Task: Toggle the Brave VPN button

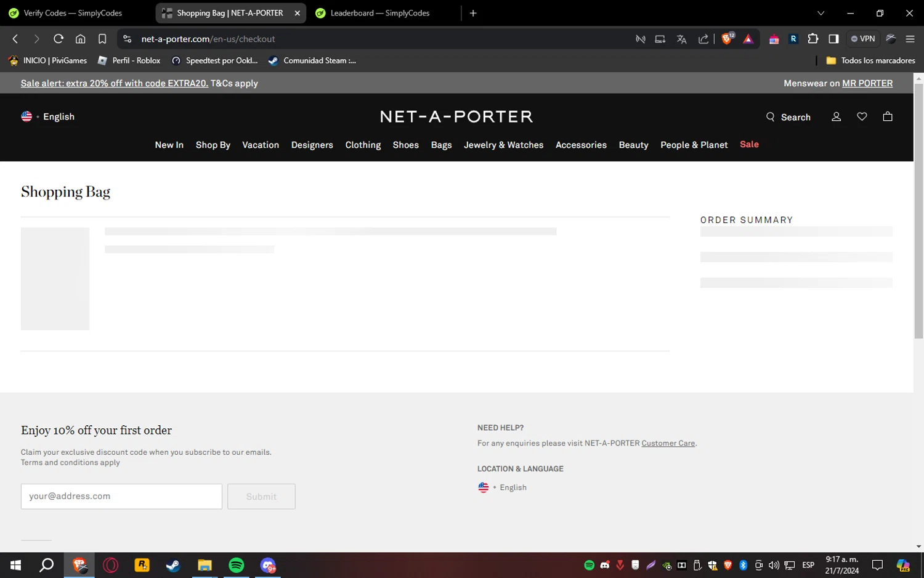Action: (x=863, y=39)
